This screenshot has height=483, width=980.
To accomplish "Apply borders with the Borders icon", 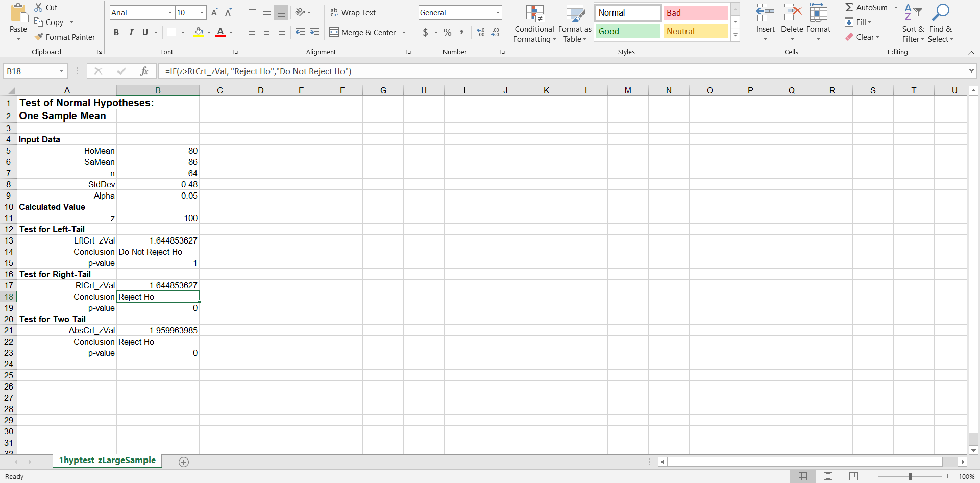I will click(172, 32).
